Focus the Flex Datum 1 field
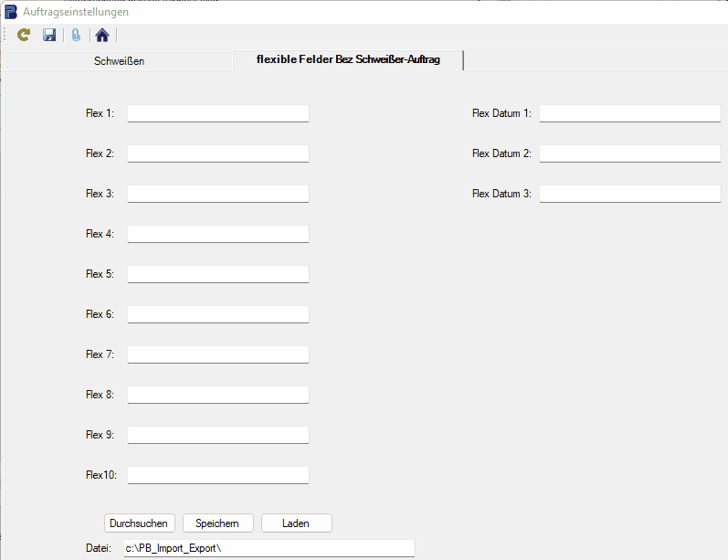 629,113
